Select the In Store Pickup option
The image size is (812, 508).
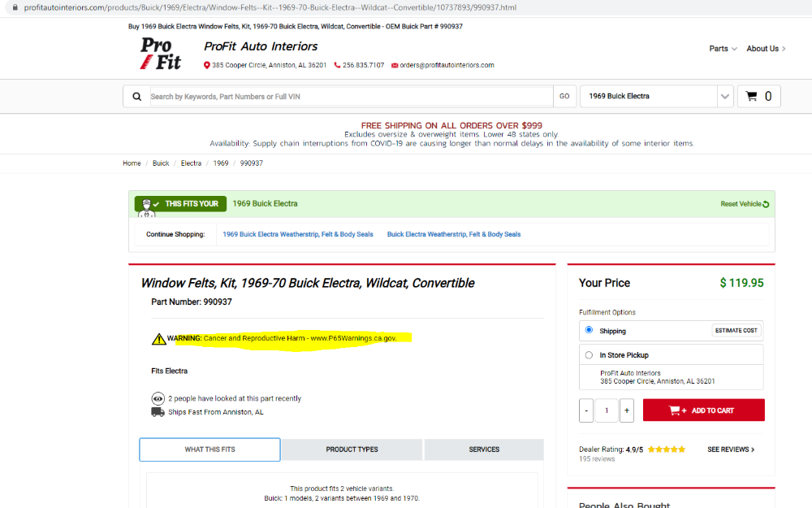589,355
